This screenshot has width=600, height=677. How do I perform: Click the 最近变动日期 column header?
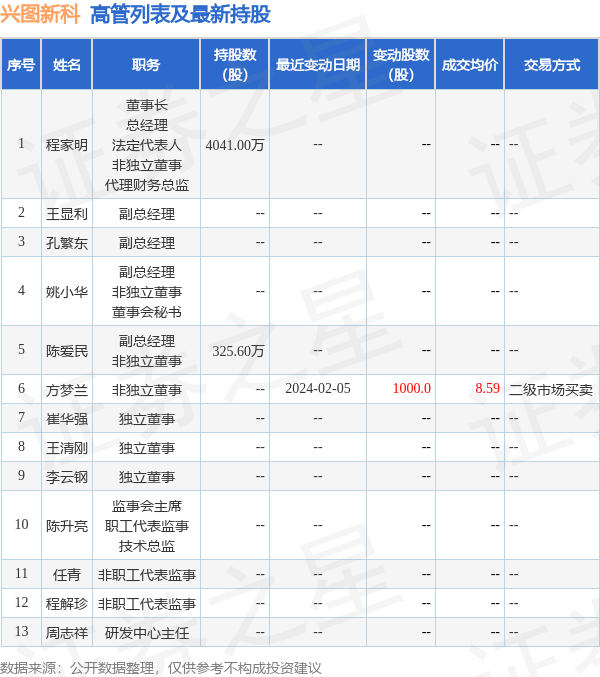click(318, 65)
